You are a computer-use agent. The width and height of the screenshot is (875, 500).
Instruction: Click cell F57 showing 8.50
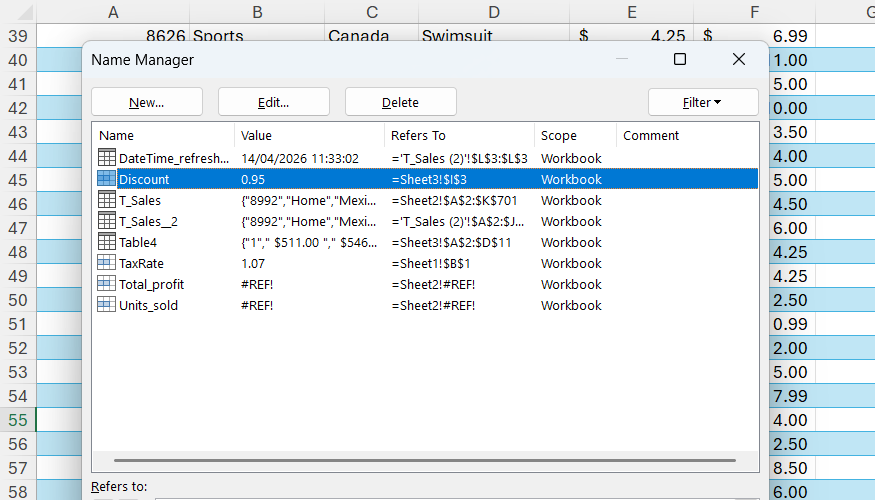791,468
